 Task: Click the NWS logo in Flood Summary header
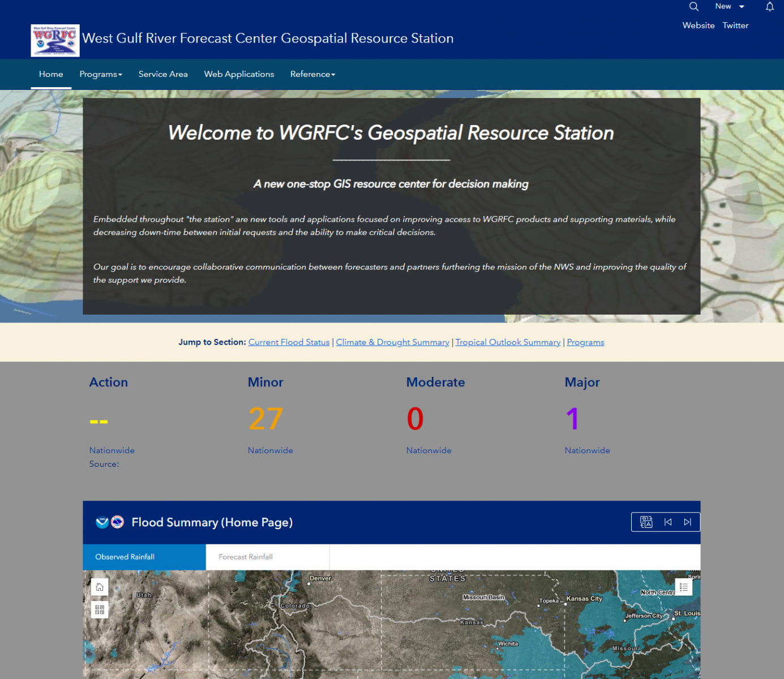(117, 522)
